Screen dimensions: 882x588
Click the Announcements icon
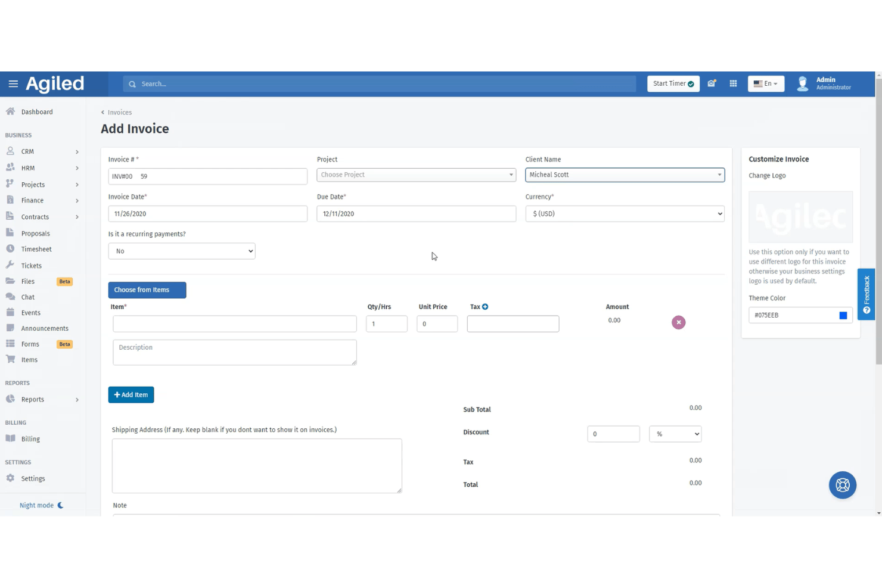click(x=10, y=328)
